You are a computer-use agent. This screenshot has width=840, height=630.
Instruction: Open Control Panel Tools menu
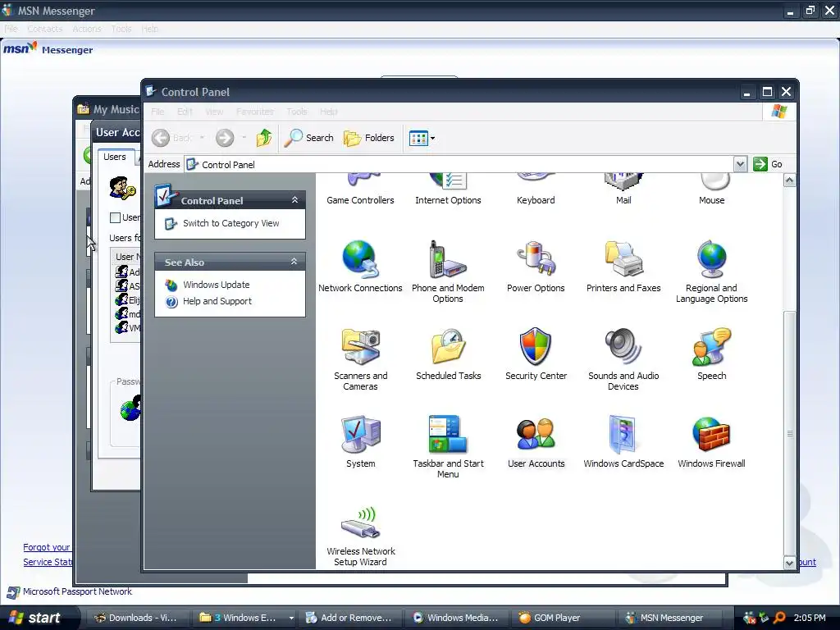coord(297,112)
